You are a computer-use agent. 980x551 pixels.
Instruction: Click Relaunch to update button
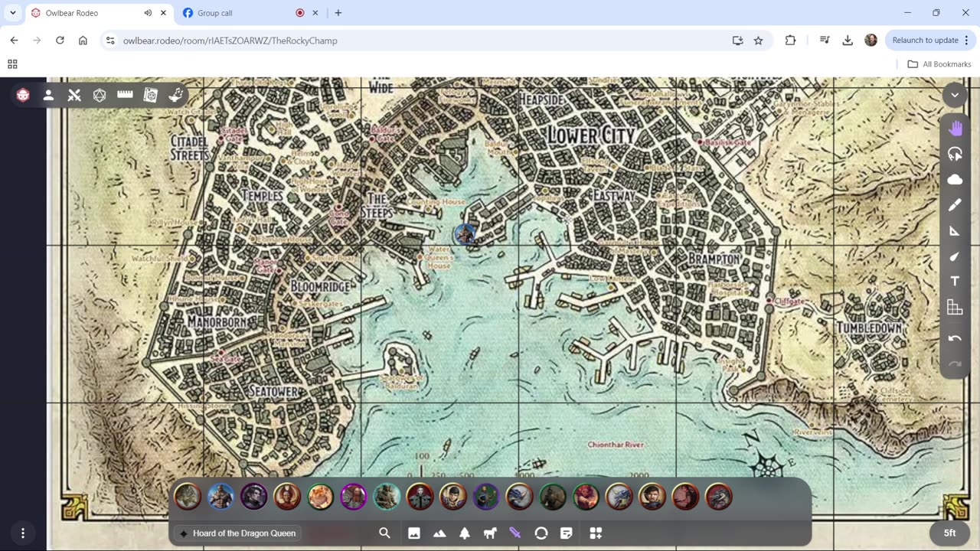pyautogui.click(x=925, y=41)
